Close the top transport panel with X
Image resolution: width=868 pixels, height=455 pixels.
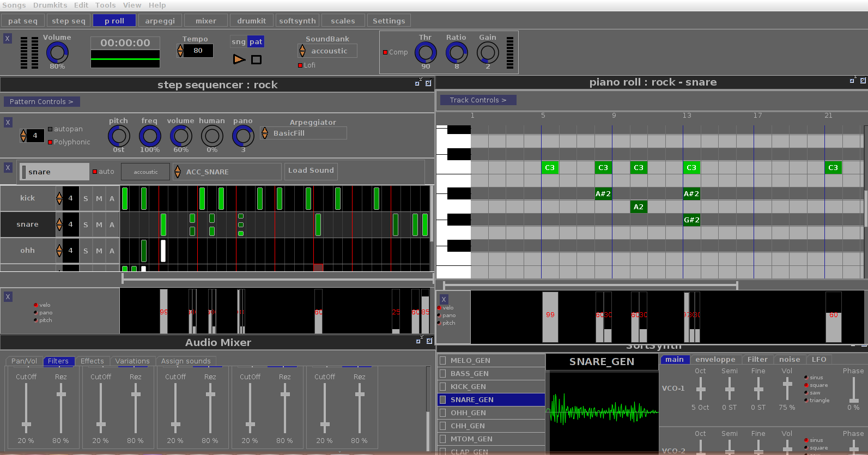pos(7,38)
